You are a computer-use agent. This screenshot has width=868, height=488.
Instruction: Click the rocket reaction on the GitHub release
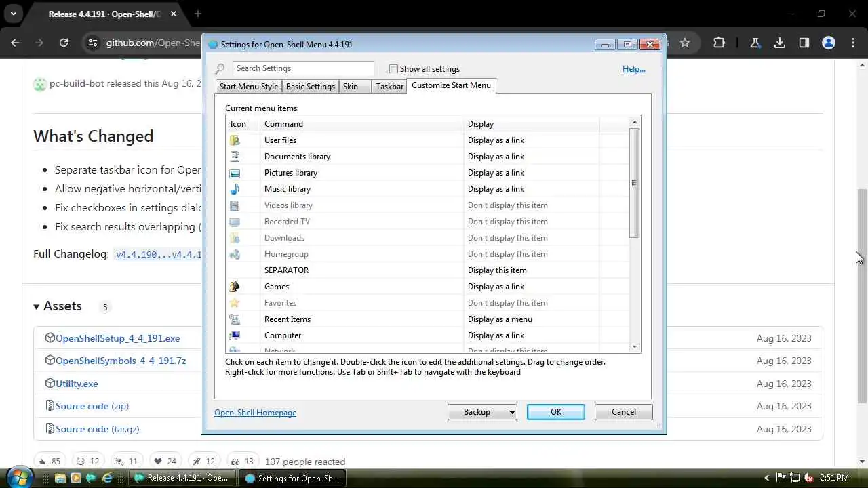(203, 461)
